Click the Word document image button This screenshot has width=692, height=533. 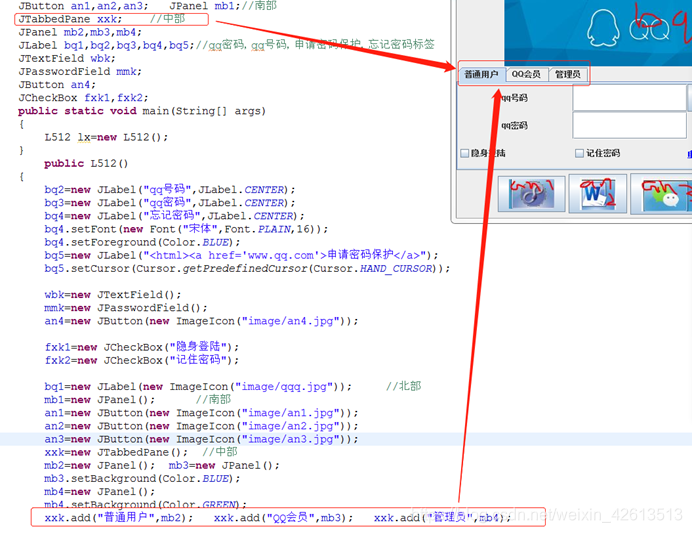(597, 194)
